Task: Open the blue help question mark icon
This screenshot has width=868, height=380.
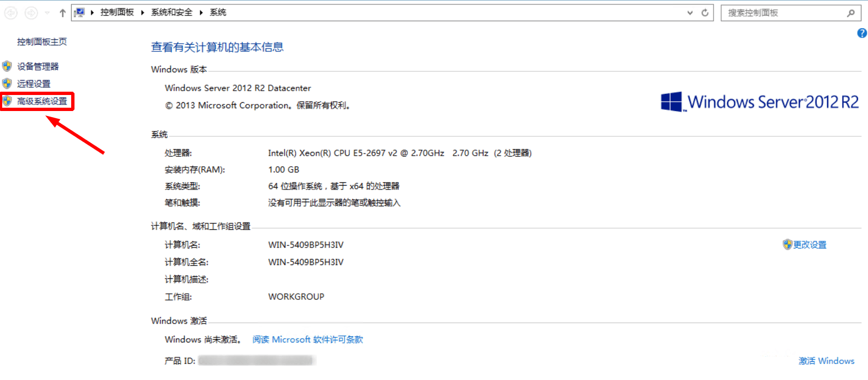Action: [862, 33]
